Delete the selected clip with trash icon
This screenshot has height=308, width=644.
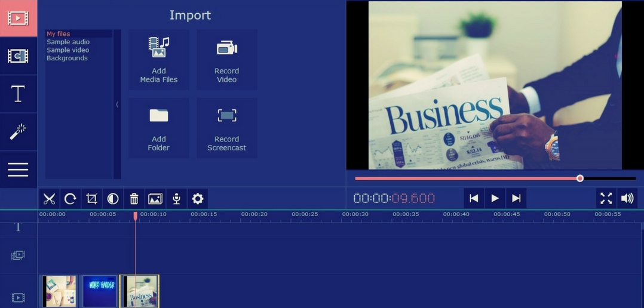pos(134,199)
